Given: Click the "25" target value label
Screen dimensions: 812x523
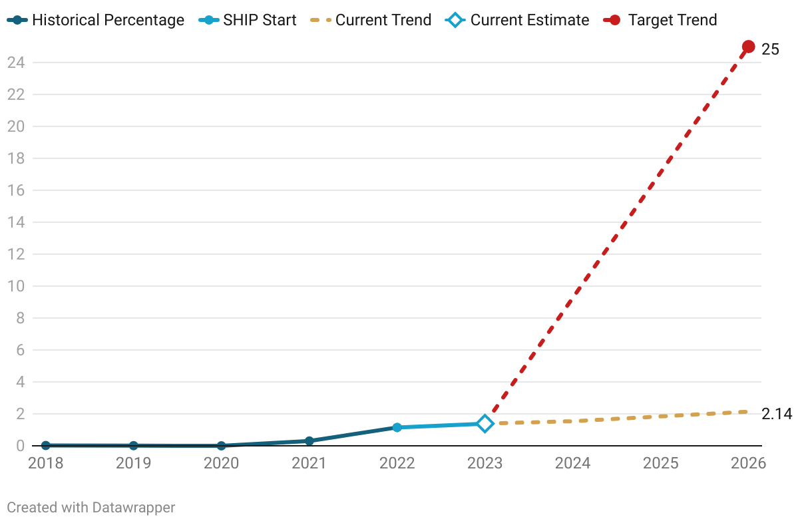Looking at the screenshot, I should (x=770, y=49).
